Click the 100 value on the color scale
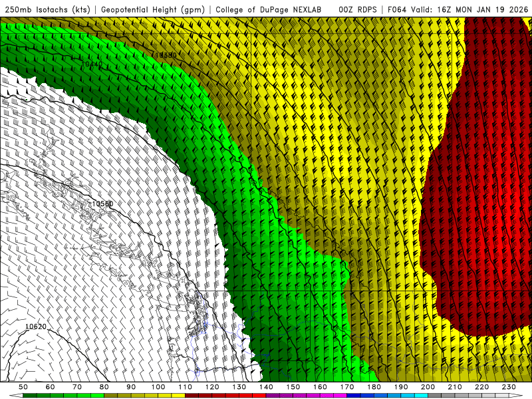Image resolution: width=532 pixels, height=399 pixels. tap(158, 387)
